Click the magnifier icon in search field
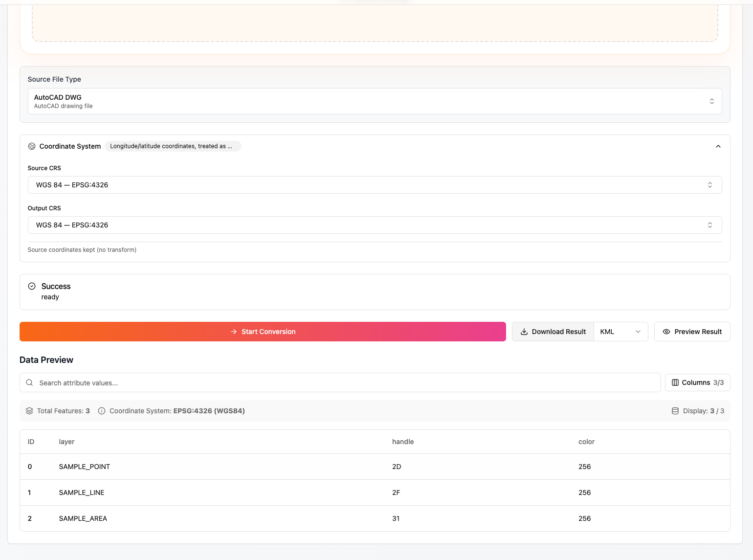753x560 pixels. pos(29,382)
